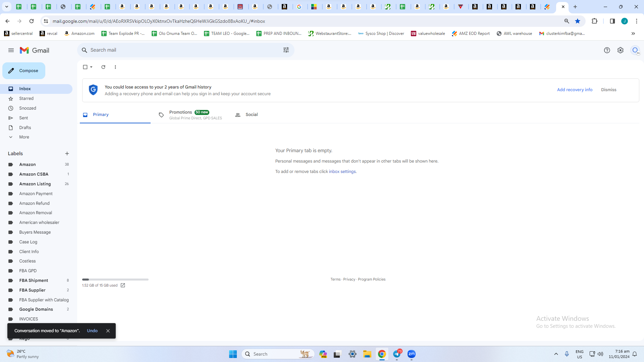Open the More toolbar options menu

pyautogui.click(x=115, y=67)
